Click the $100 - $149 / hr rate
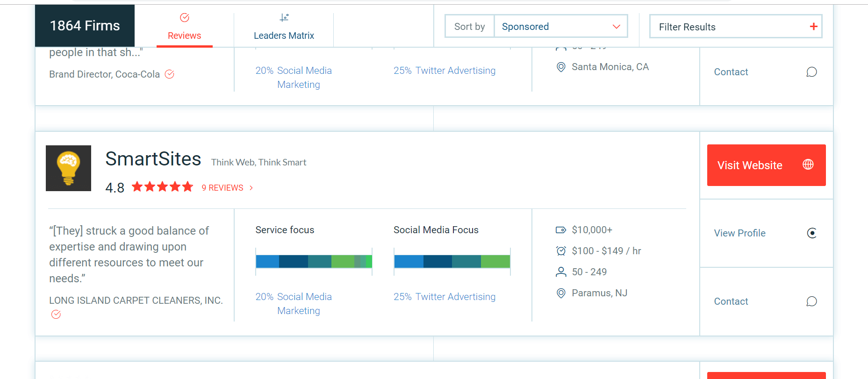 (x=606, y=251)
